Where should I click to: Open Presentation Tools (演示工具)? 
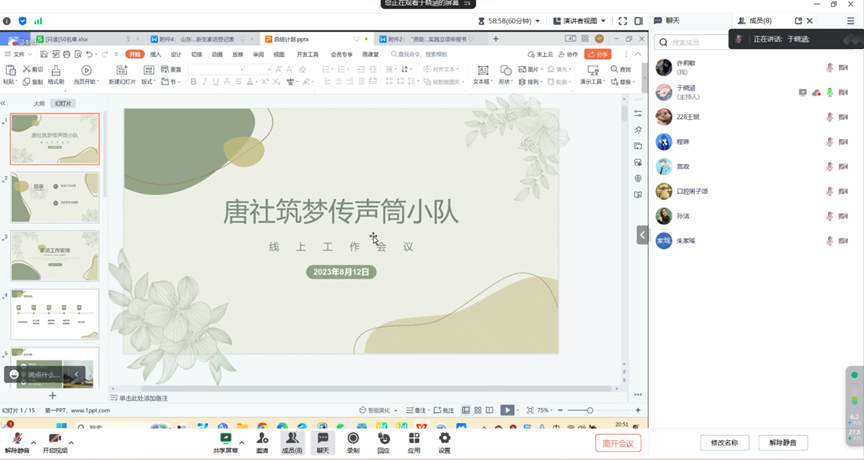pos(593,74)
